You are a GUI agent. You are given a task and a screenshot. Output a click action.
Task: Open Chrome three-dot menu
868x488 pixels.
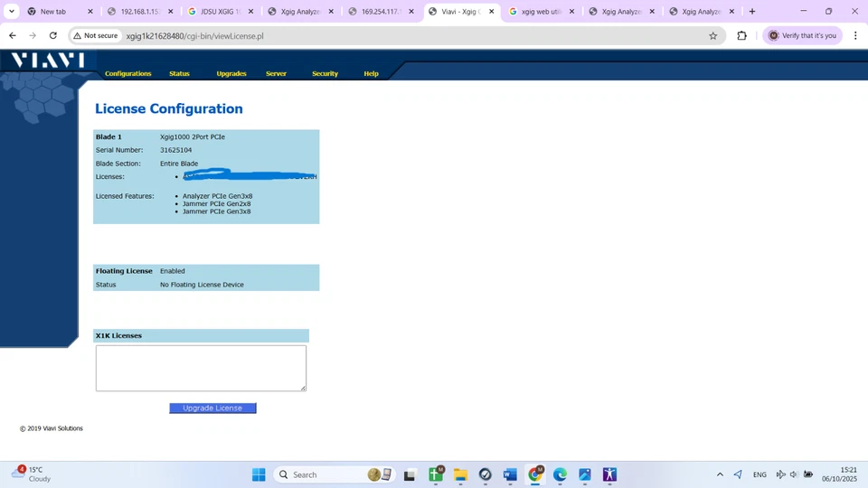point(855,35)
